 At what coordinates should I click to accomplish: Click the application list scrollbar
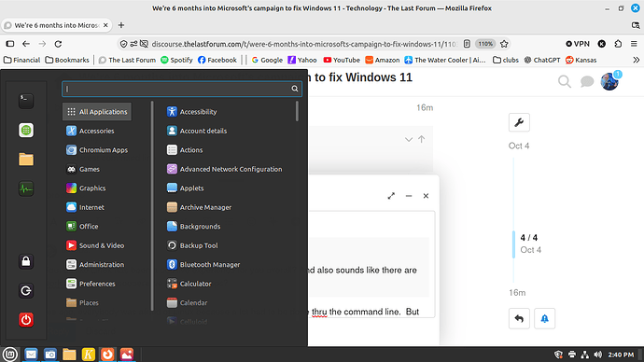click(297, 111)
